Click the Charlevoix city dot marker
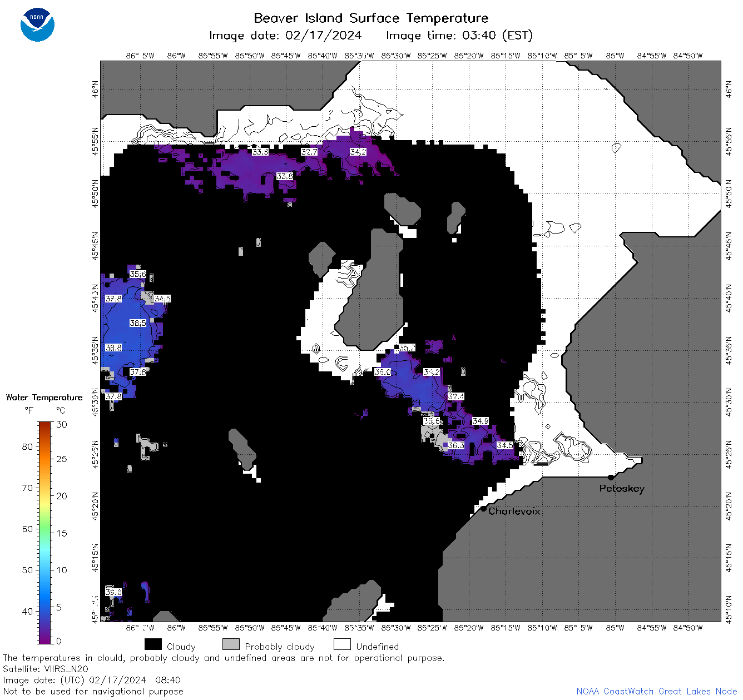This screenshot has height=700, width=743. click(x=483, y=508)
